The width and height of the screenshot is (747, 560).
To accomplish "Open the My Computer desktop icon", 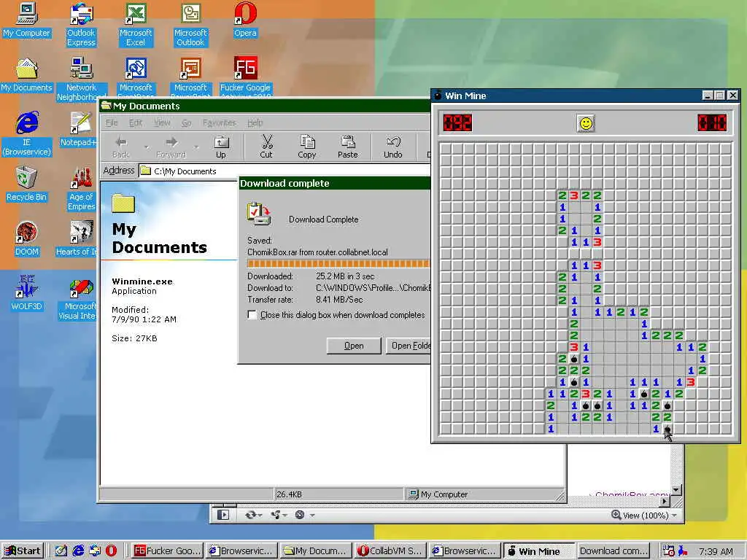I will click(x=26, y=20).
